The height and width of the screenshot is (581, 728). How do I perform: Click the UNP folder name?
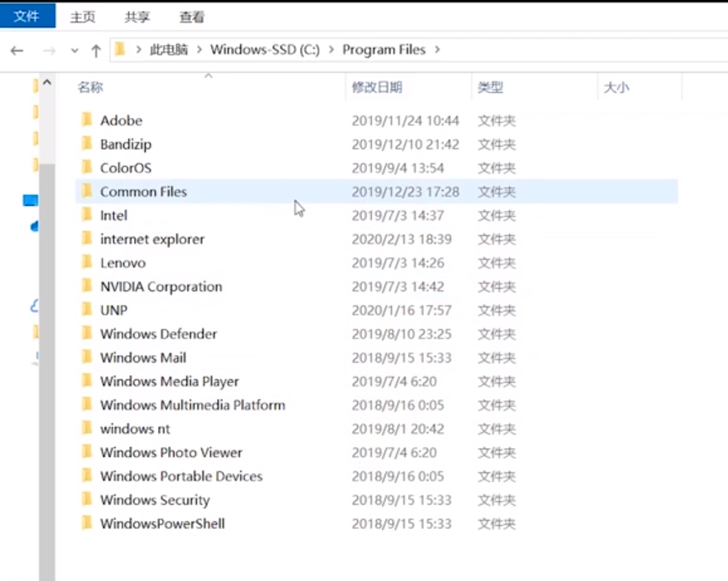(x=114, y=310)
